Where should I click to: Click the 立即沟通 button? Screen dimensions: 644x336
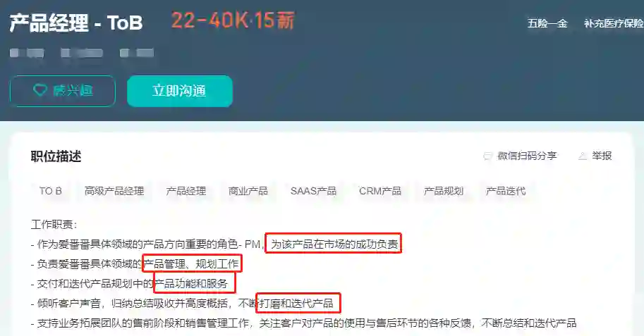pos(180,91)
